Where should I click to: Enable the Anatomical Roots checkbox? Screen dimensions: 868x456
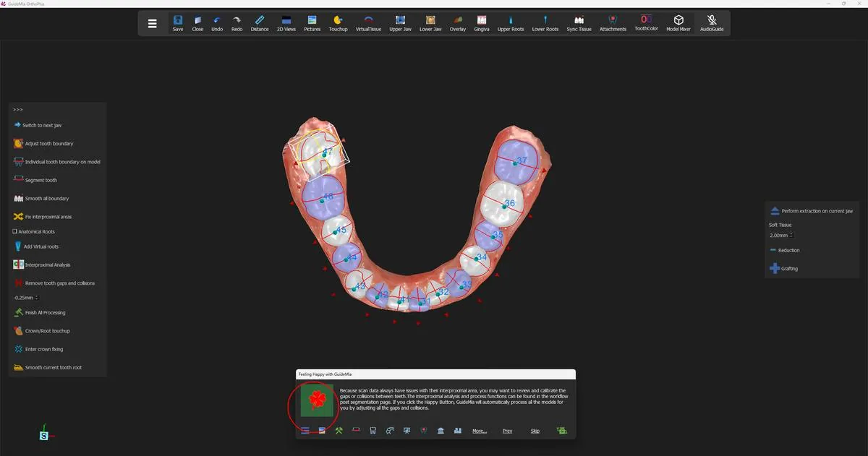14,232
